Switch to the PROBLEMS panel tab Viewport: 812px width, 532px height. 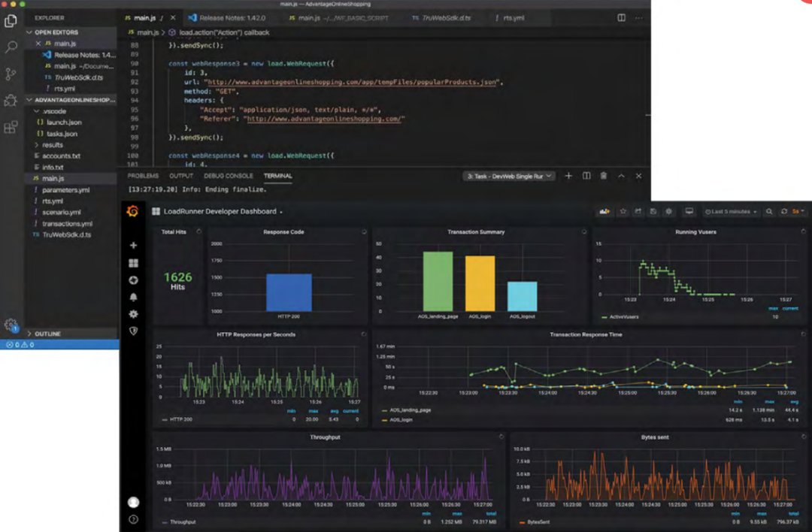tap(143, 176)
